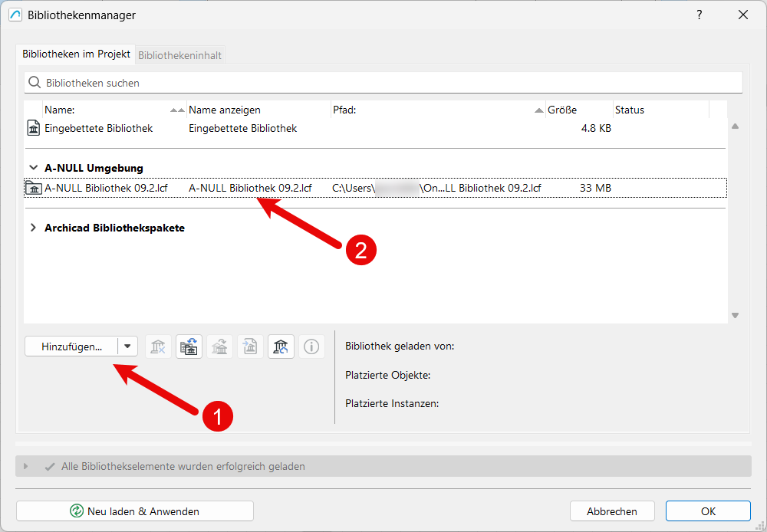767x532 pixels.
Task: Click the Abbrechen button
Action: tap(612, 511)
